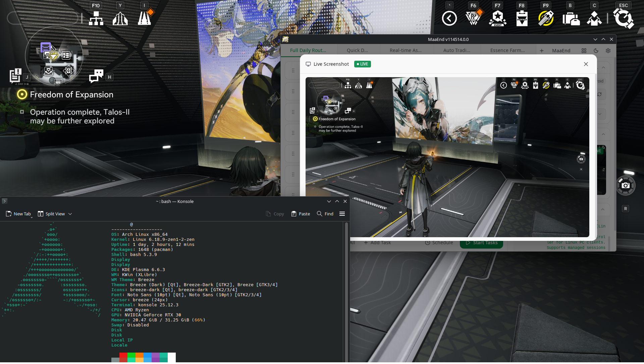Image resolution: width=644 pixels, height=364 pixels.
Task: Expand the Split View dropdown in Konsole
Action: tap(70, 214)
